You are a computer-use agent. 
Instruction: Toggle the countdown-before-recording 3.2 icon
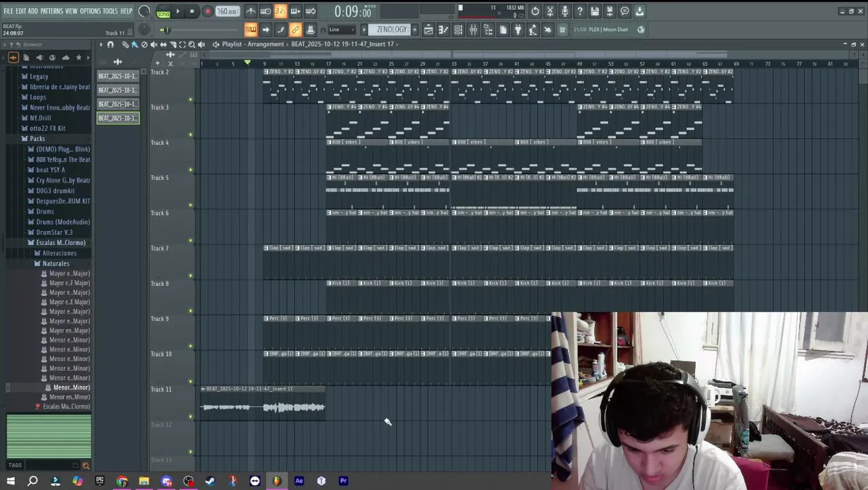tap(280, 12)
